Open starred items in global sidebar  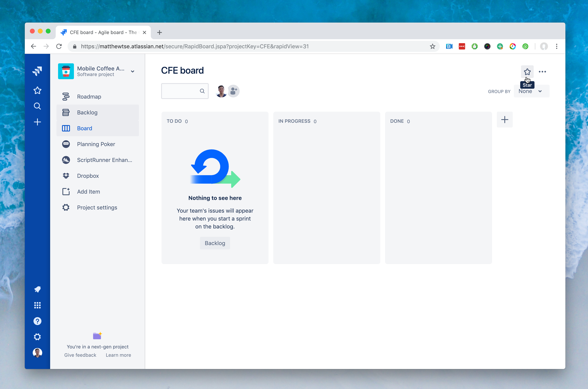point(37,90)
